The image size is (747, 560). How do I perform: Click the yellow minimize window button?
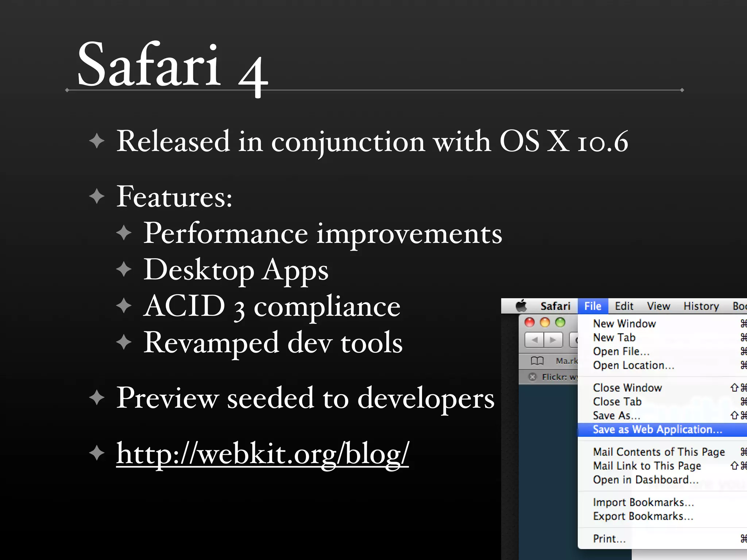(x=545, y=322)
